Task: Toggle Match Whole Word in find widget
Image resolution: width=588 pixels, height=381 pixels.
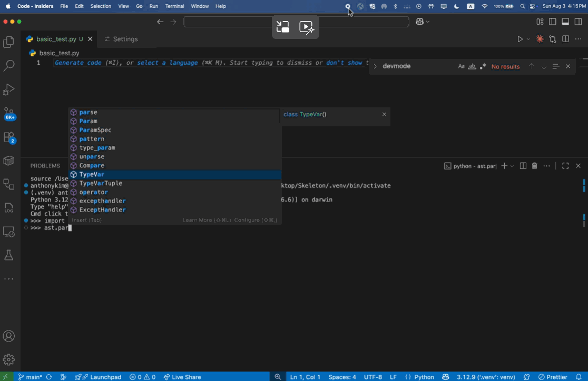Action: (472, 66)
